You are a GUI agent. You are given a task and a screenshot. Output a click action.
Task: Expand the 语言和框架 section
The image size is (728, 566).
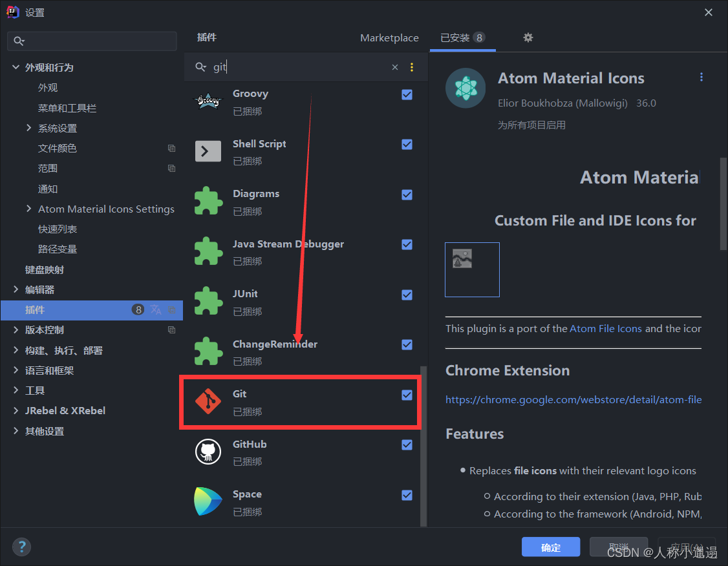pyautogui.click(x=16, y=370)
